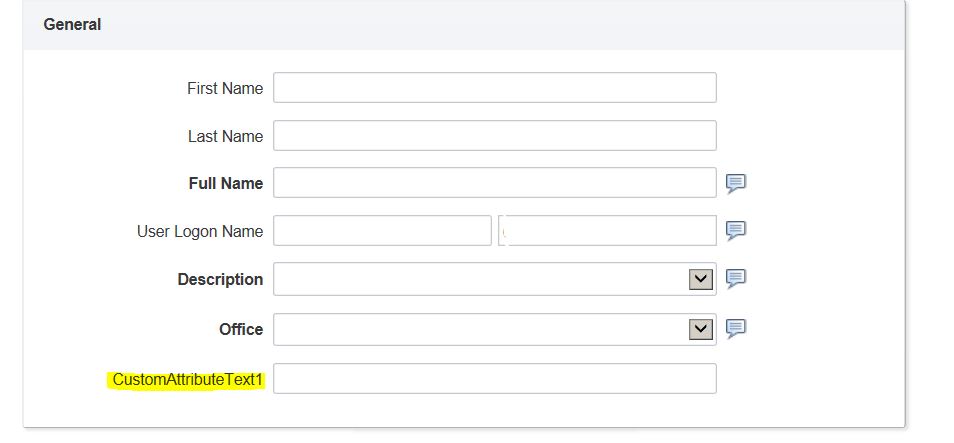This screenshot has width=954, height=443.
Task: Click into the Last Name field
Action: click(x=495, y=136)
